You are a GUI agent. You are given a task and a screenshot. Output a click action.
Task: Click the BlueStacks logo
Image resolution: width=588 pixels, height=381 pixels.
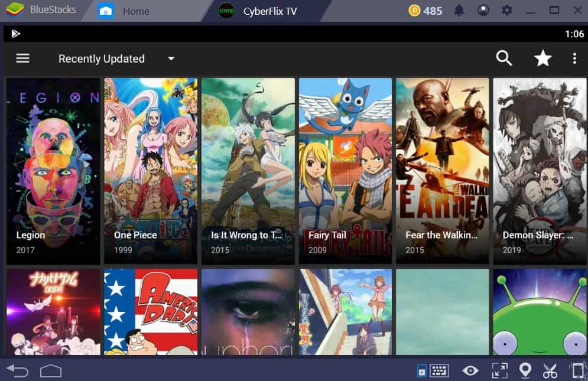[x=15, y=10]
